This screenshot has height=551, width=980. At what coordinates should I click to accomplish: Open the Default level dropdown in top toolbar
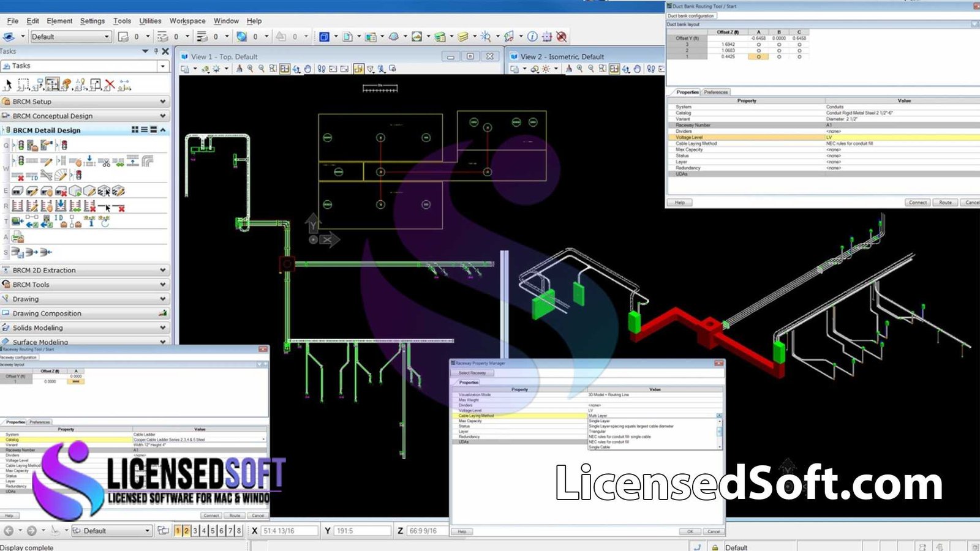pyautogui.click(x=106, y=37)
